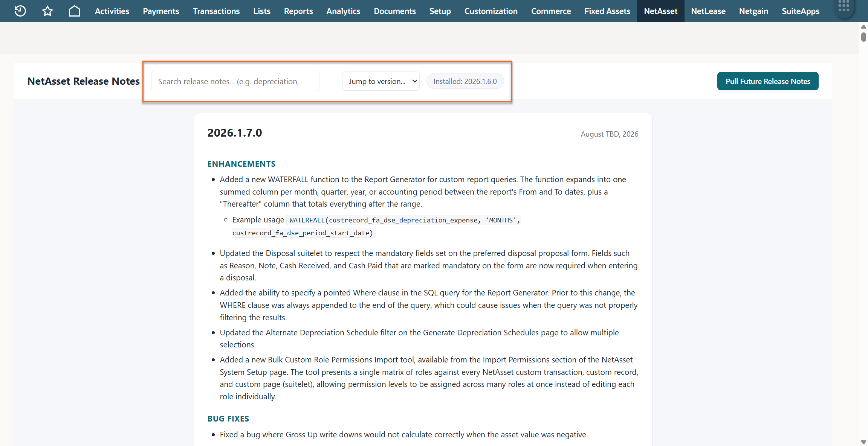The width and height of the screenshot is (868, 446).
Task: Click the ENHANCEMENTS section heading
Action: pos(241,164)
